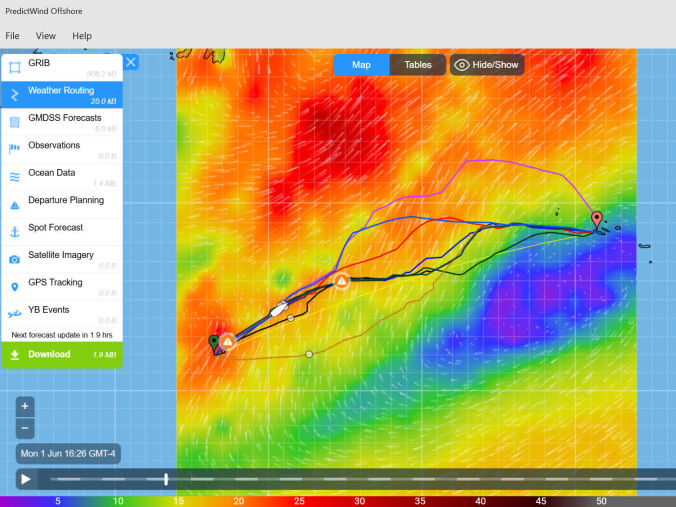Open YB Events section
Image resolution: width=676 pixels, height=507 pixels.
pyautogui.click(x=62, y=314)
